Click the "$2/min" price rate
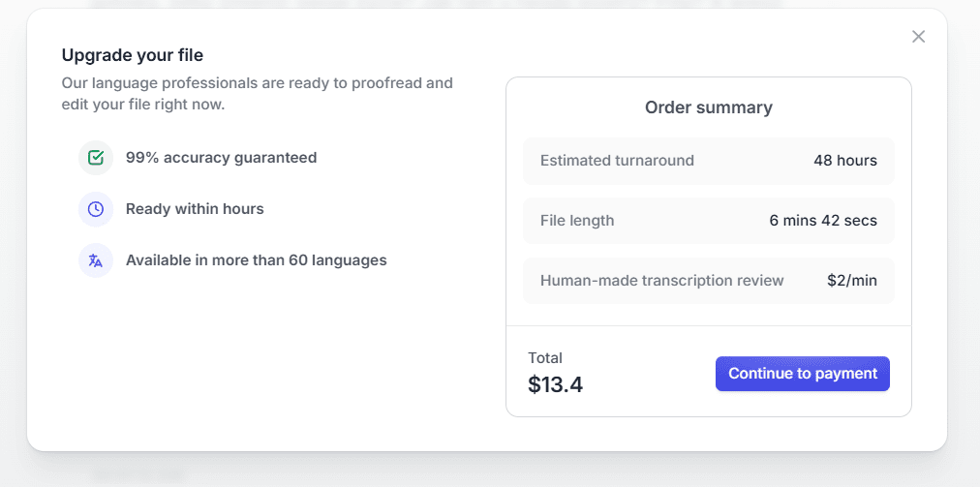The image size is (980, 487). 852,281
